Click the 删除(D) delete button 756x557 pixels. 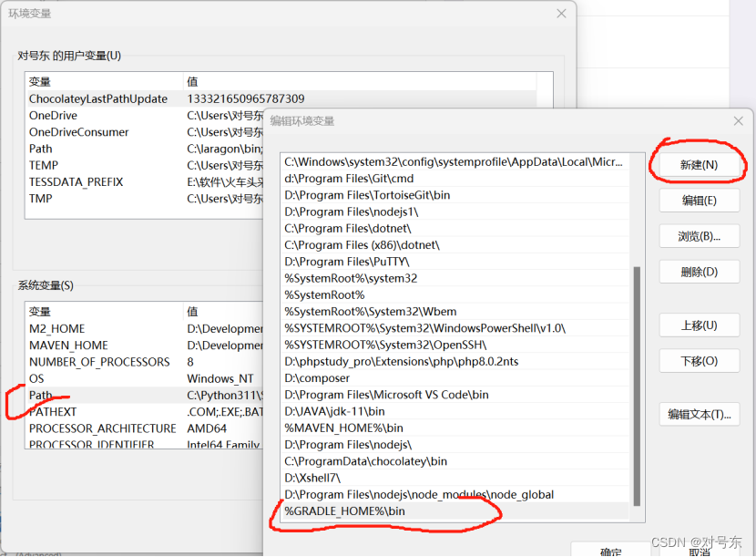(699, 272)
